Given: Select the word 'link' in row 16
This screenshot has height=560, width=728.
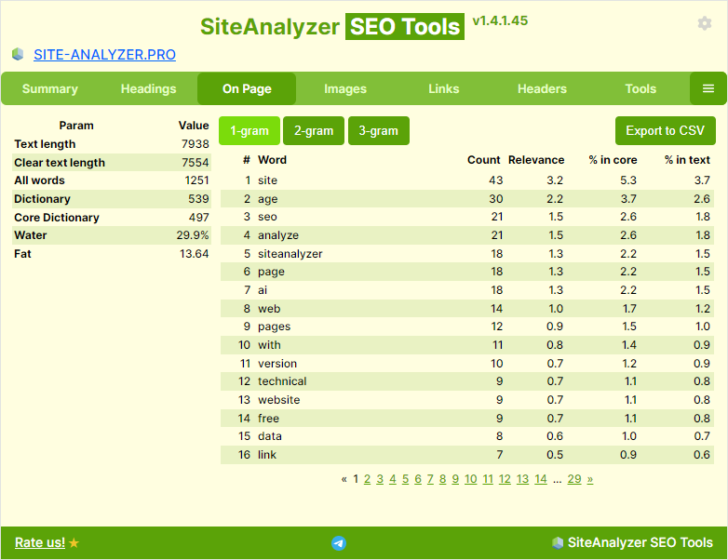Looking at the screenshot, I should (x=267, y=455).
